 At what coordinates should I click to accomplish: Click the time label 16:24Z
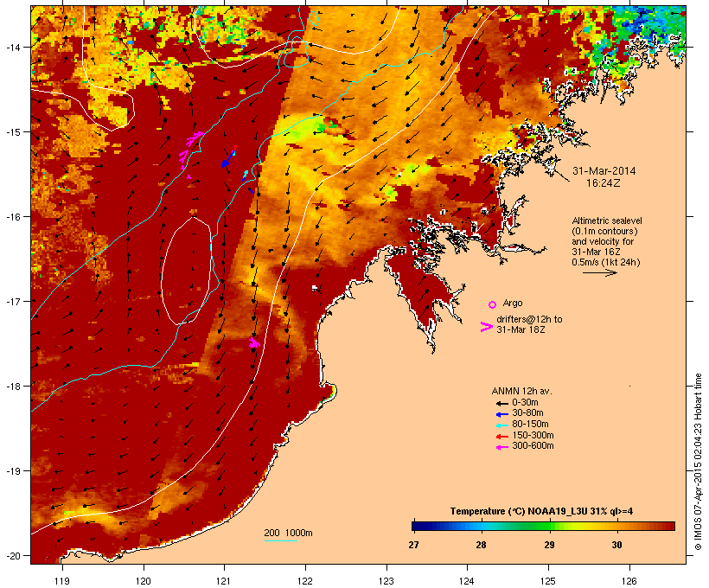click(x=604, y=183)
